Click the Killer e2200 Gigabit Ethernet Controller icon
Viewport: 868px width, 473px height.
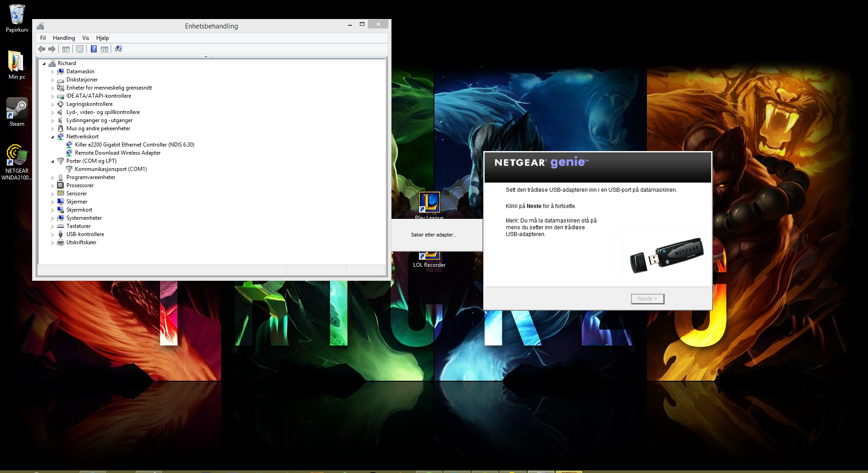click(x=69, y=145)
